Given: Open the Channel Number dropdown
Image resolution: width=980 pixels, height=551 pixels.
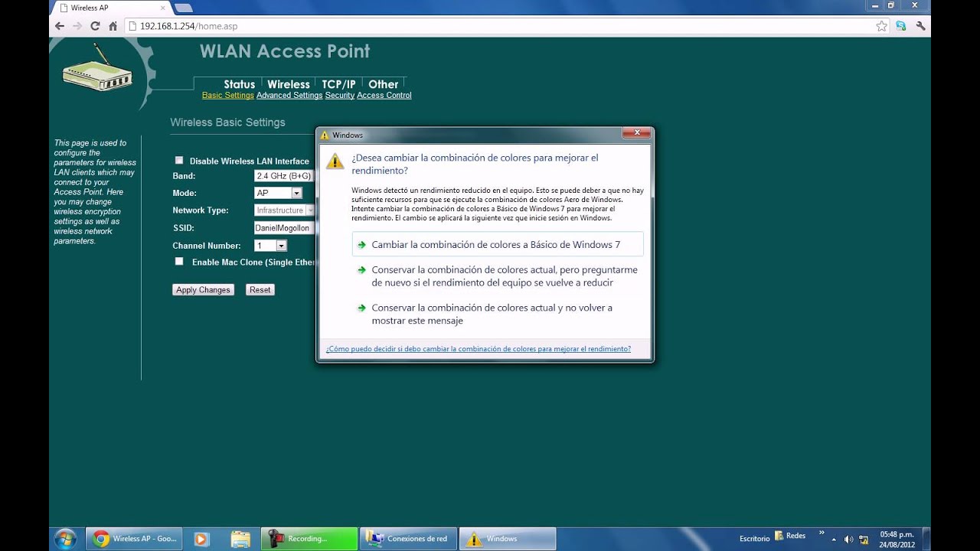Looking at the screenshot, I should pos(270,246).
